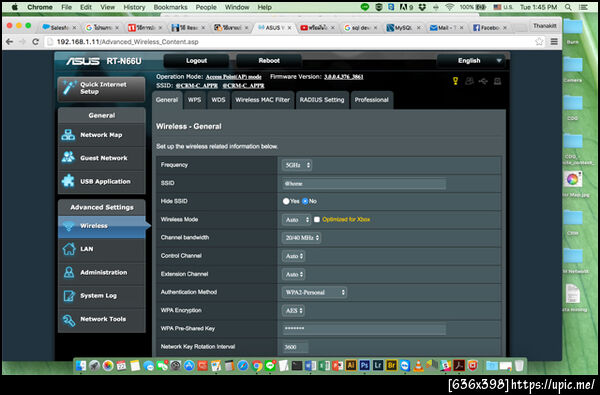Open Finder from the Dock
Image resolution: width=600 pixels, height=395 pixels.
click(81, 366)
